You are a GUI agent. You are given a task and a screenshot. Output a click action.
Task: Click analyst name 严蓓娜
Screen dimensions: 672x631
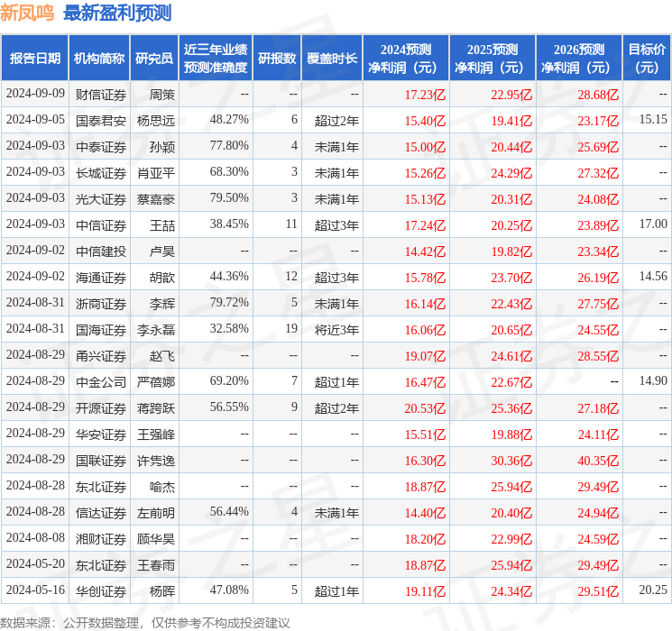pyautogui.click(x=156, y=381)
